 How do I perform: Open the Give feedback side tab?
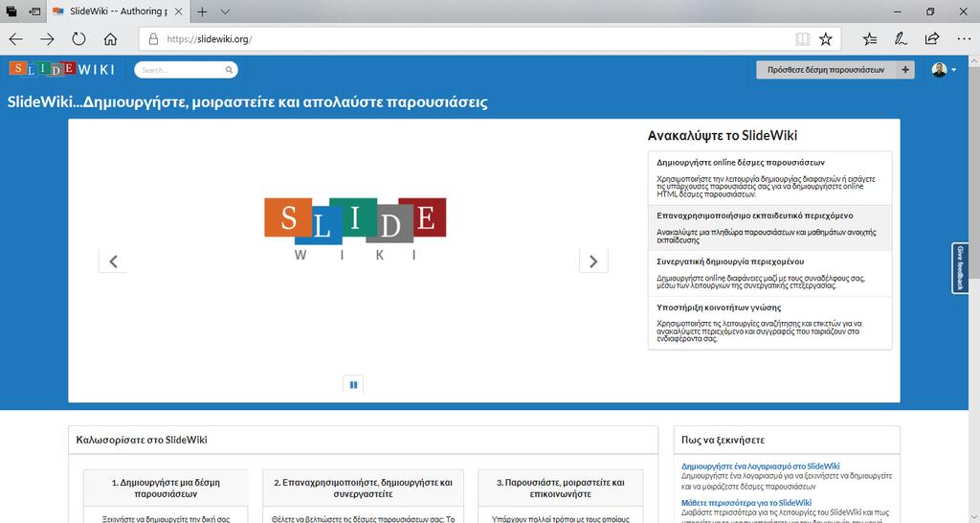point(960,268)
